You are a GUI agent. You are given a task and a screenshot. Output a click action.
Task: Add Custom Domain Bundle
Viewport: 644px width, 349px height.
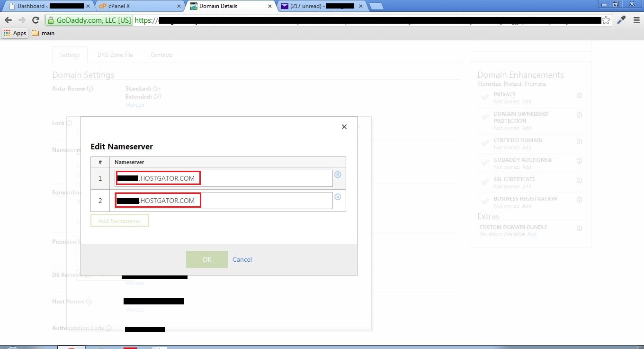point(532,234)
